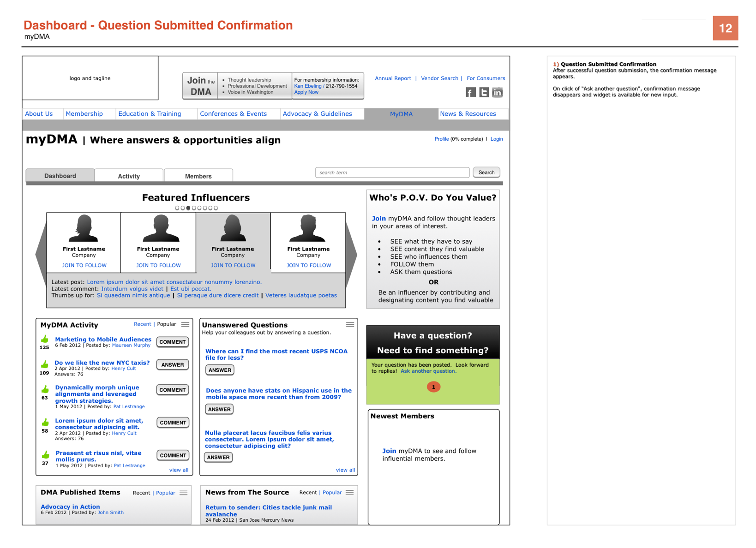Image resolution: width=756 pixels, height=548 pixels.
Task: Select the first carousel pagination dot
Action: pyautogui.click(x=177, y=208)
